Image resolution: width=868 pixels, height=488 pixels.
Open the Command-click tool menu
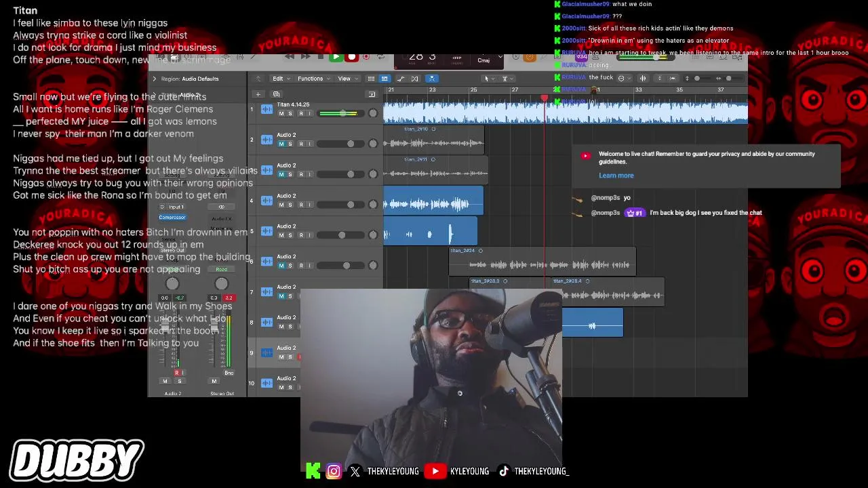point(507,79)
